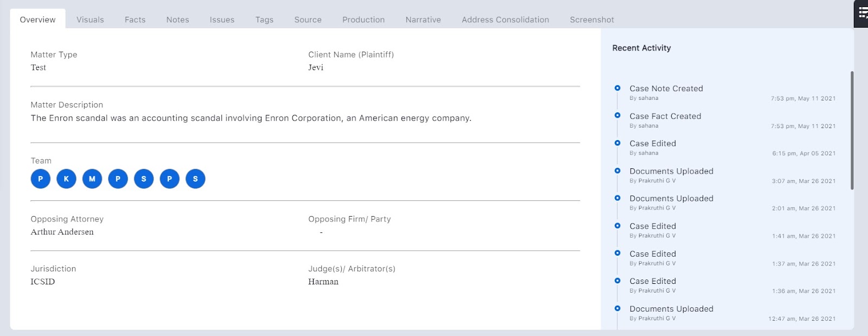Open the Production tab

click(363, 20)
